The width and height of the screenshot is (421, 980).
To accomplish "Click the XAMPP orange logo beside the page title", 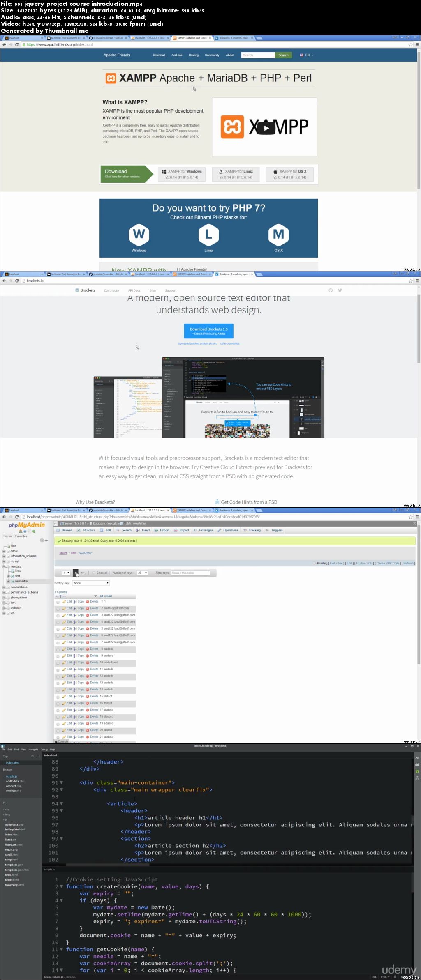I will [x=111, y=78].
